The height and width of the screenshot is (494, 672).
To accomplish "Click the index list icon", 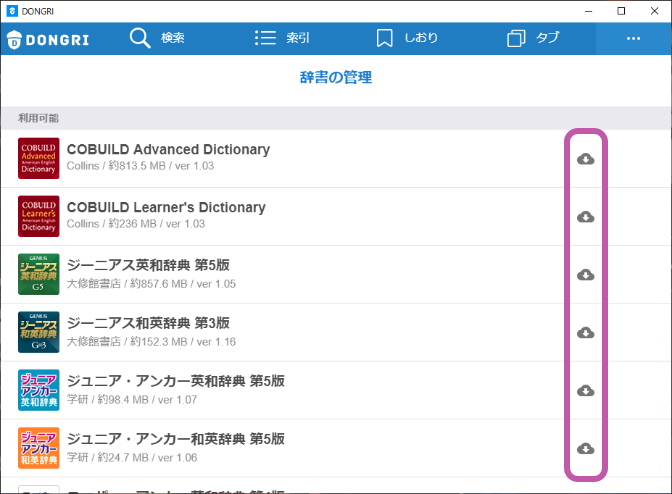I will click(x=265, y=38).
